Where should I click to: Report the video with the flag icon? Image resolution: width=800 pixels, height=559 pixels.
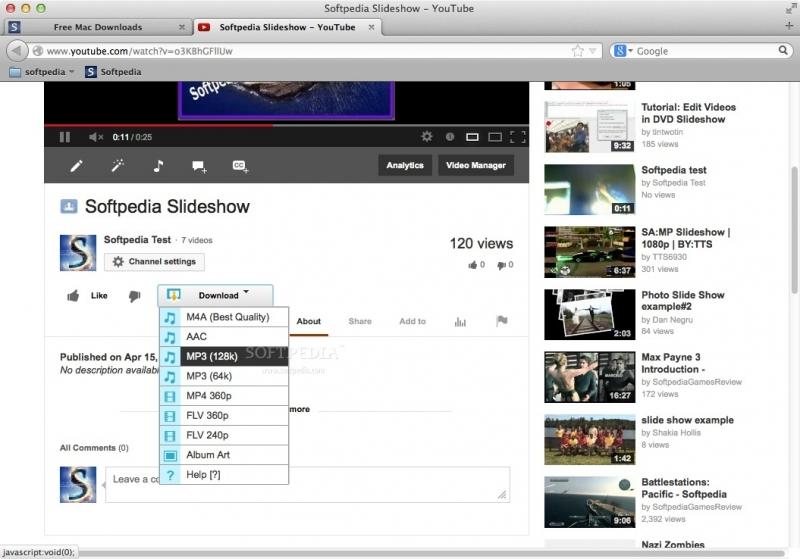coord(502,321)
